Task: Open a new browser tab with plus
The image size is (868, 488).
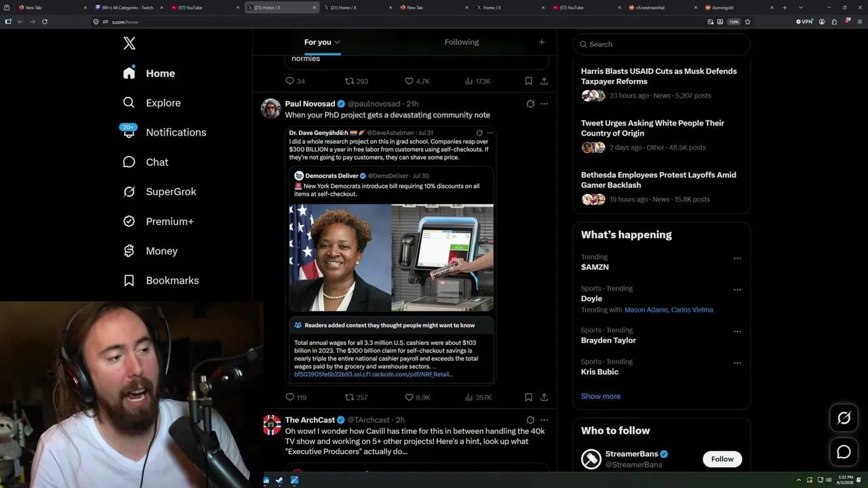Action: point(785,7)
